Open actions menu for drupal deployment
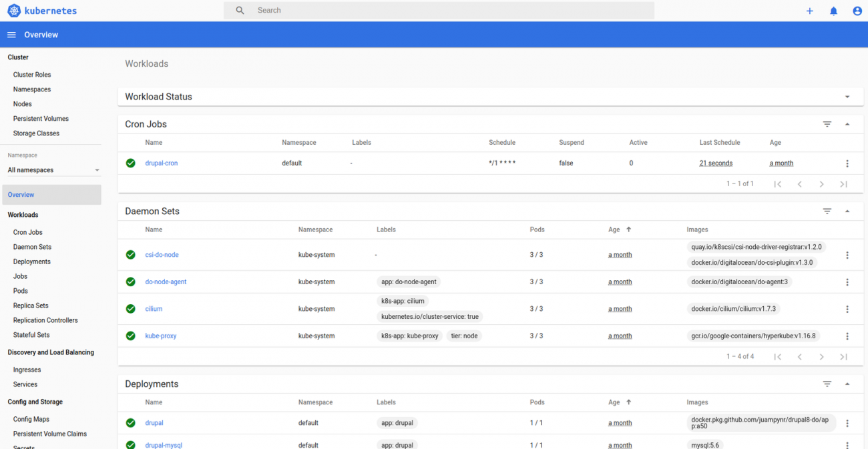 point(847,423)
